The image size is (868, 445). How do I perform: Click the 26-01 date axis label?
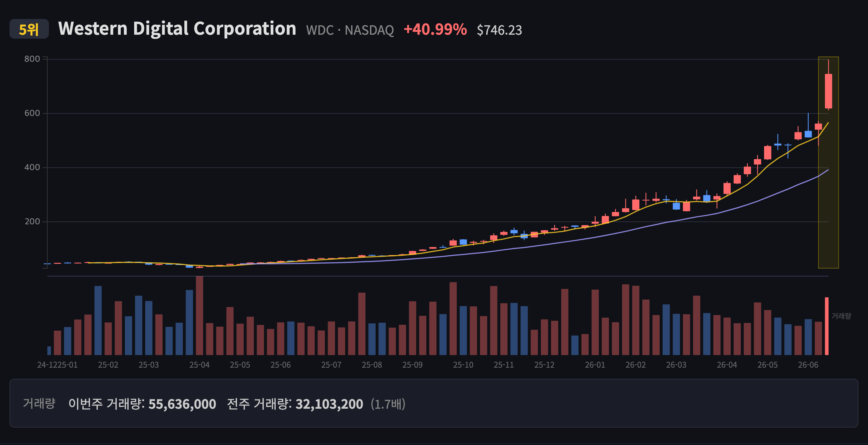click(x=595, y=365)
